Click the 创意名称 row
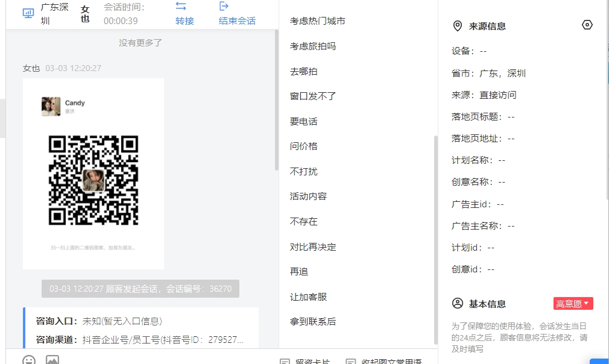Viewport: 609px width, 364px height. point(478,182)
